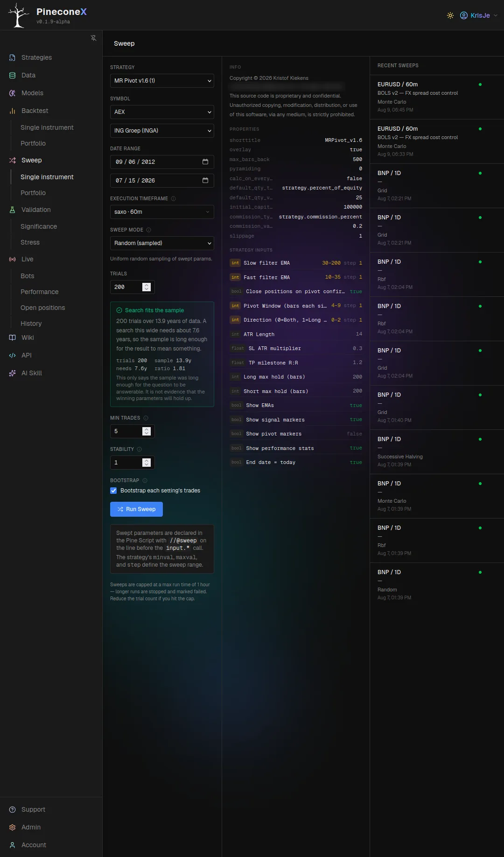Viewport: 504px width, 857px height.
Task: Click the start date field 09/06/2012
Action: (x=162, y=162)
